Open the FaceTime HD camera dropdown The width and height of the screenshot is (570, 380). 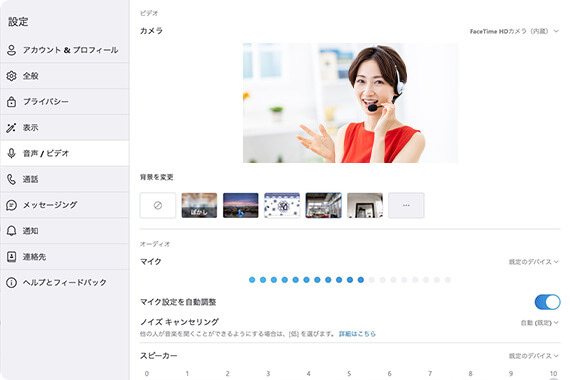point(514,31)
